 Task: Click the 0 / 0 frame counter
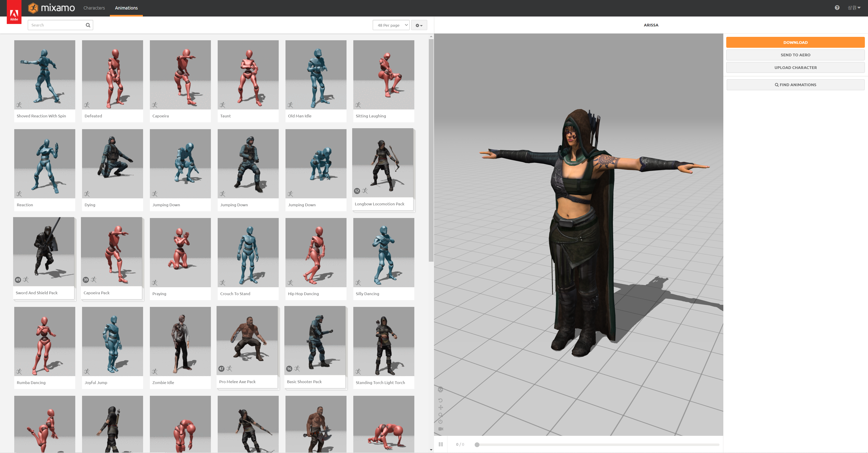460,445
